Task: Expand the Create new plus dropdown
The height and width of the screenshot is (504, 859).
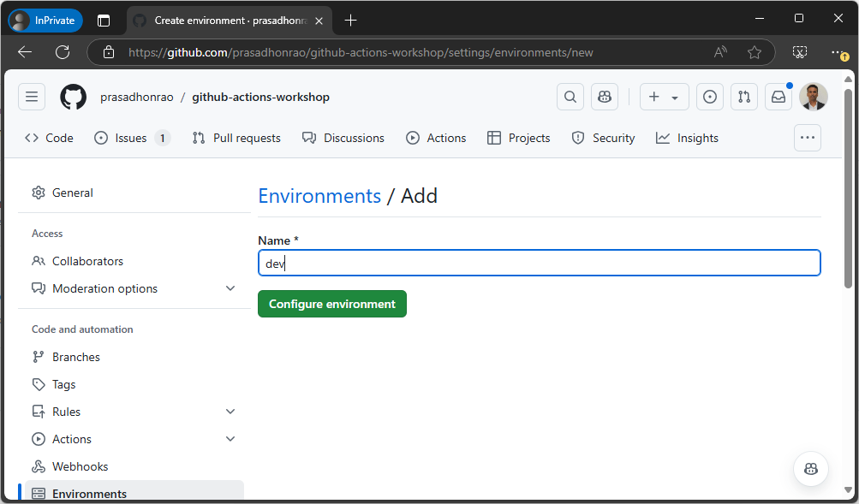Action: click(x=664, y=97)
